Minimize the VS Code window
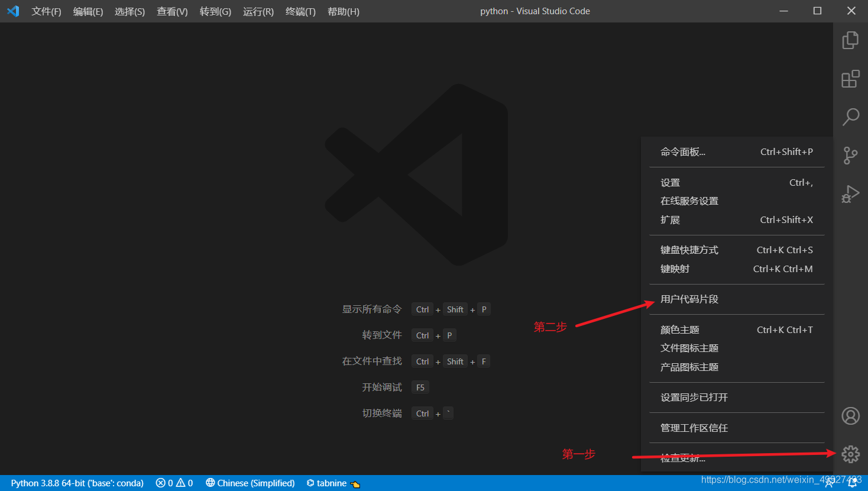The image size is (868, 491). 783,11
